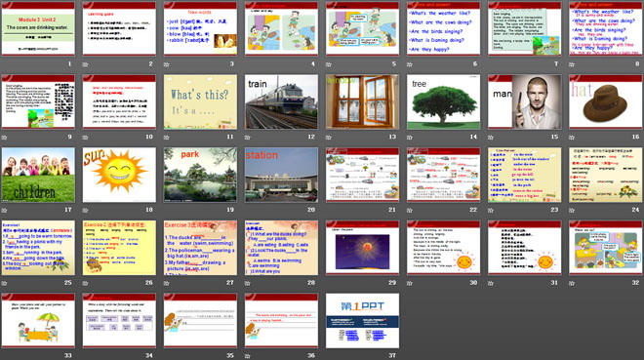Select the 'What's this?' slide 11

point(200,101)
